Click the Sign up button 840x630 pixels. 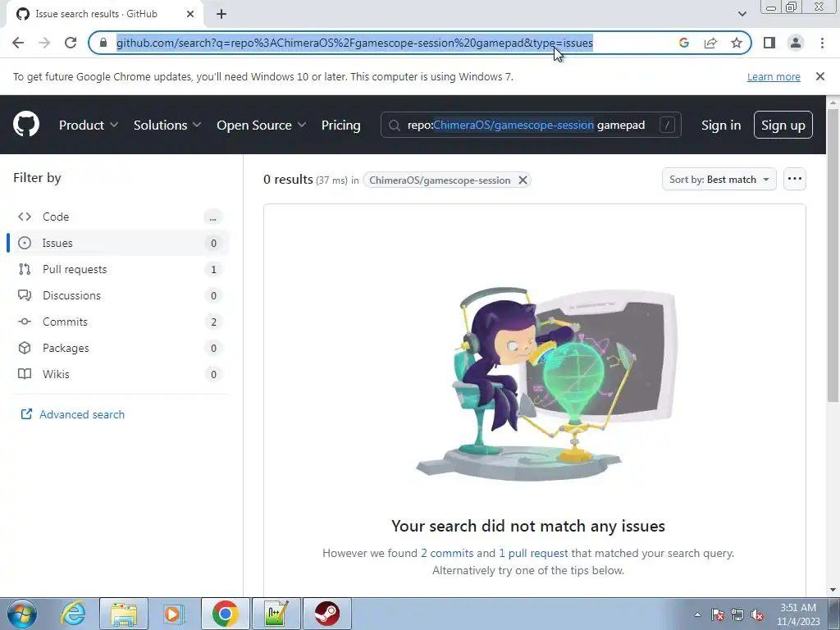click(783, 125)
